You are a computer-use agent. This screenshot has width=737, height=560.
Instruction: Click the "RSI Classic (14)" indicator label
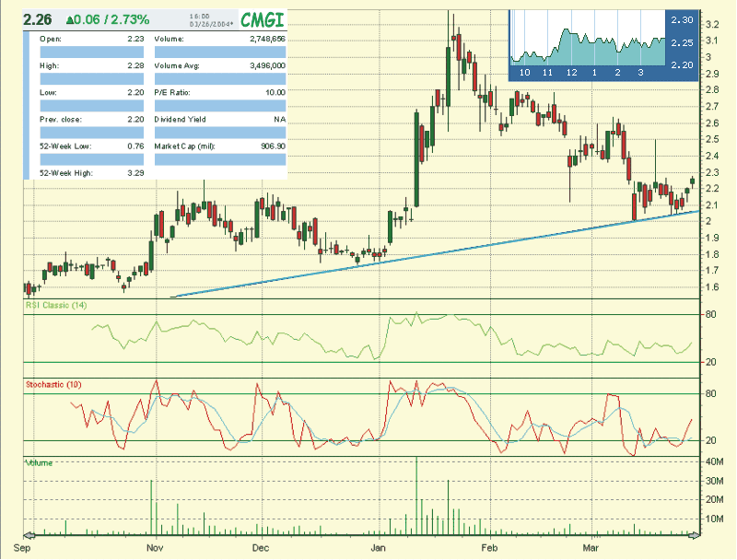tap(56, 306)
